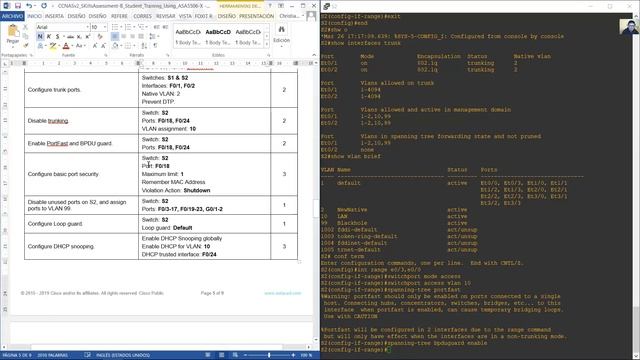Switch to the PRESENTACIÓN table tools tab
This screenshot has height=360, width=640.
point(256,16)
